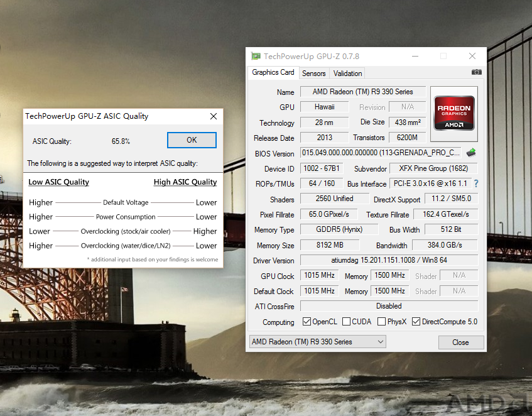
Task: Click the Name field AMD Radeon R9 390 Series
Action: click(x=362, y=92)
